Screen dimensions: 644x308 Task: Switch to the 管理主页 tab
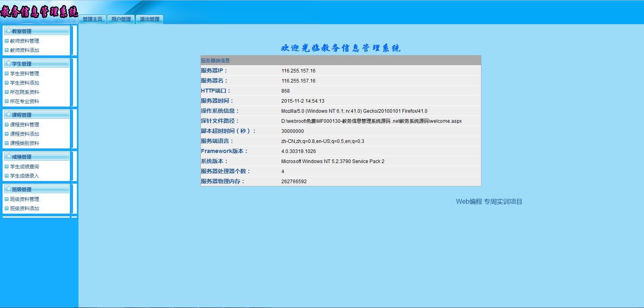coord(93,19)
